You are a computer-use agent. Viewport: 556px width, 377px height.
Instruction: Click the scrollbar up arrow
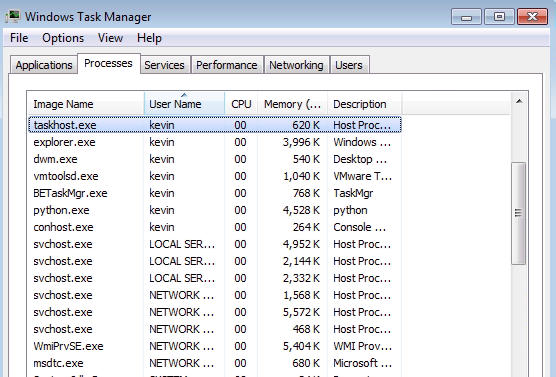(519, 101)
